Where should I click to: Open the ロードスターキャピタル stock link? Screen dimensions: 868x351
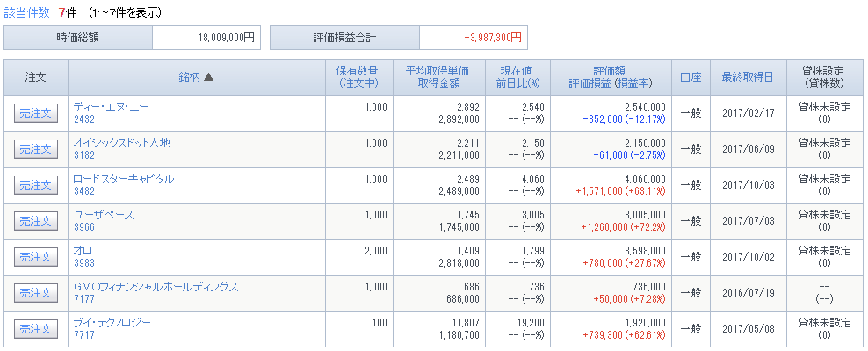pyautogui.click(x=124, y=179)
